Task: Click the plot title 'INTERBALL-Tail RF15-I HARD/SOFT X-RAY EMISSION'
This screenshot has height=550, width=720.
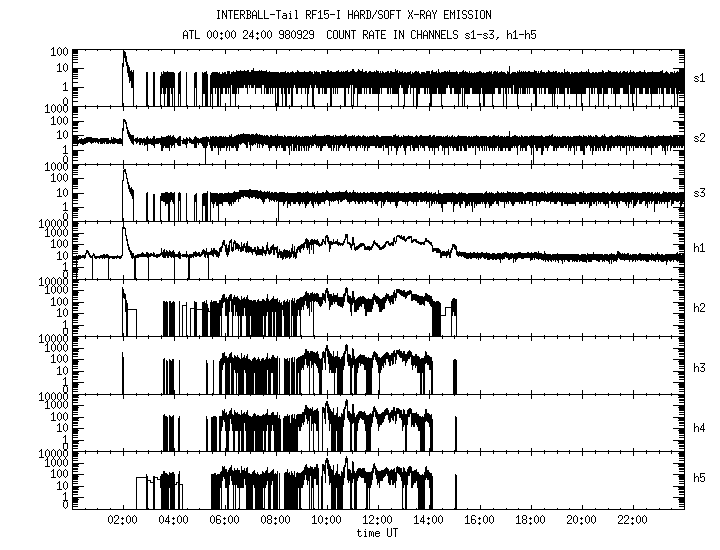Action: [x=354, y=15]
